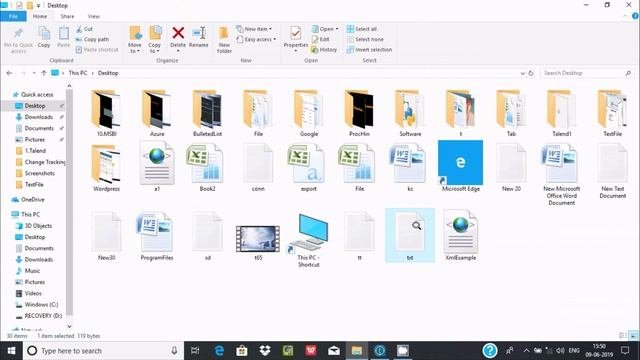Select OneDrive in navigation pane

point(33,200)
